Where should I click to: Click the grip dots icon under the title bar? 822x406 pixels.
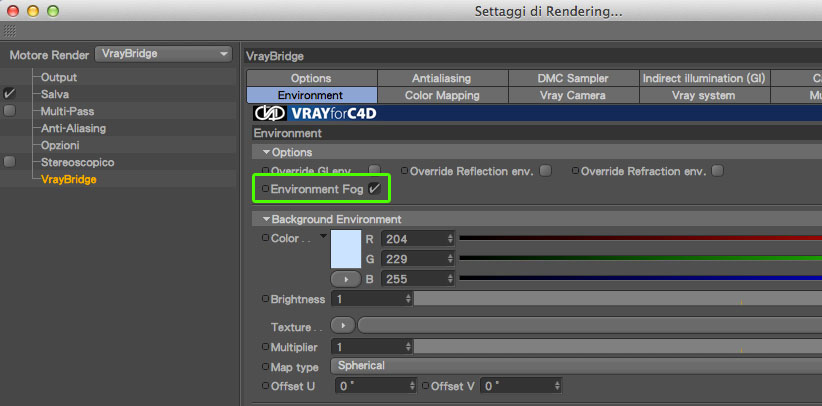pos(10,31)
